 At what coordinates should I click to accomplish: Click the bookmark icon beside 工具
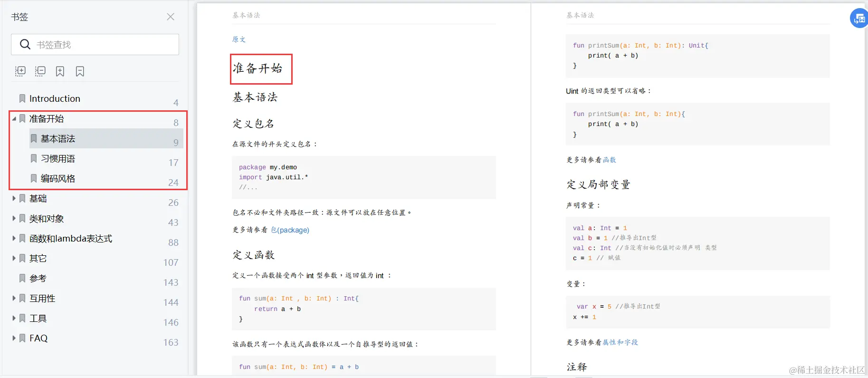pyautogui.click(x=22, y=318)
